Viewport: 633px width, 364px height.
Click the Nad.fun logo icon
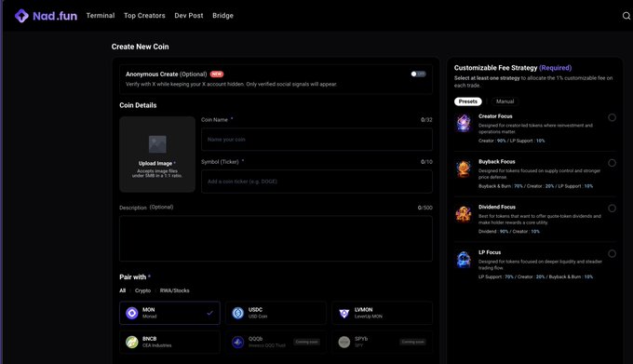21,16
